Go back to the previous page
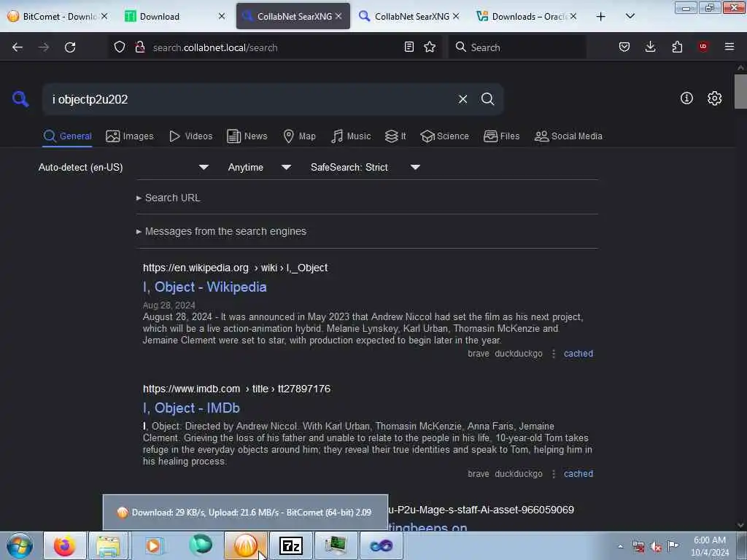The width and height of the screenshot is (747, 560). pyautogui.click(x=18, y=47)
